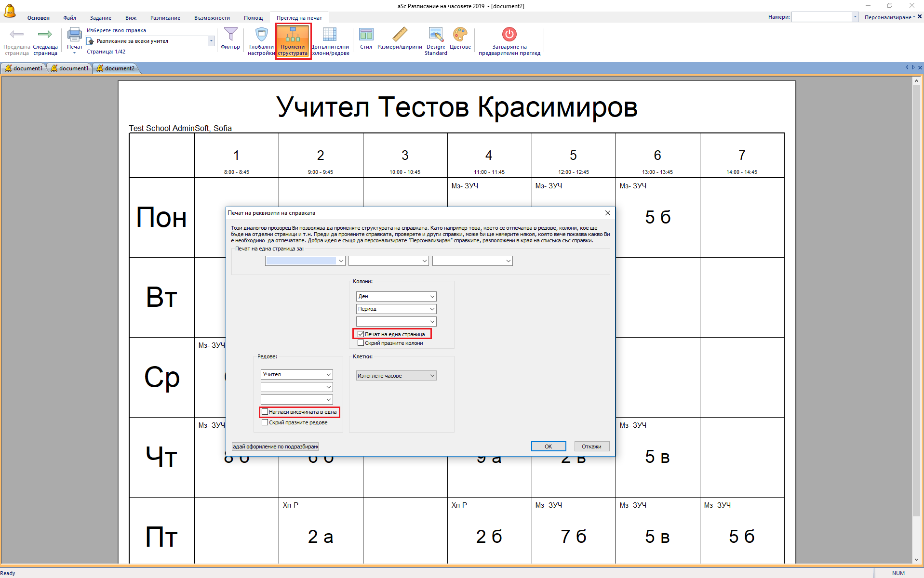This screenshot has height=578, width=924.
Task: Go to Следваща страница arrow
Action: [x=45, y=35]
